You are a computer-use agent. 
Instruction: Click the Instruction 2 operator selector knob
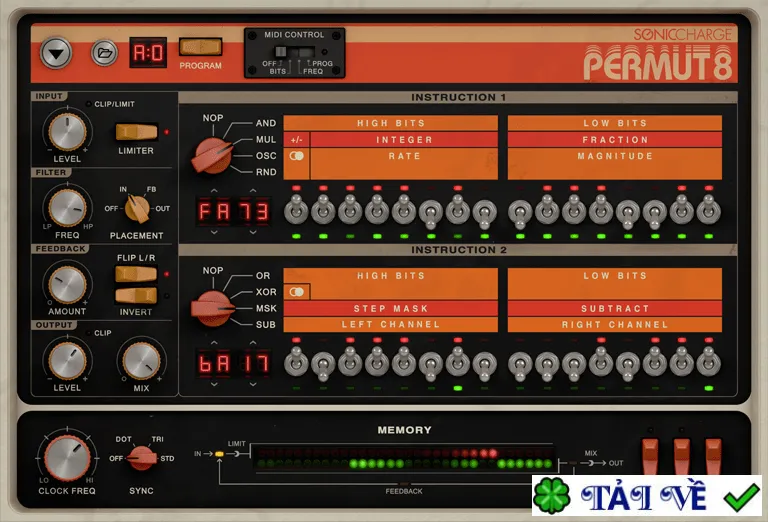click(213, 308)
